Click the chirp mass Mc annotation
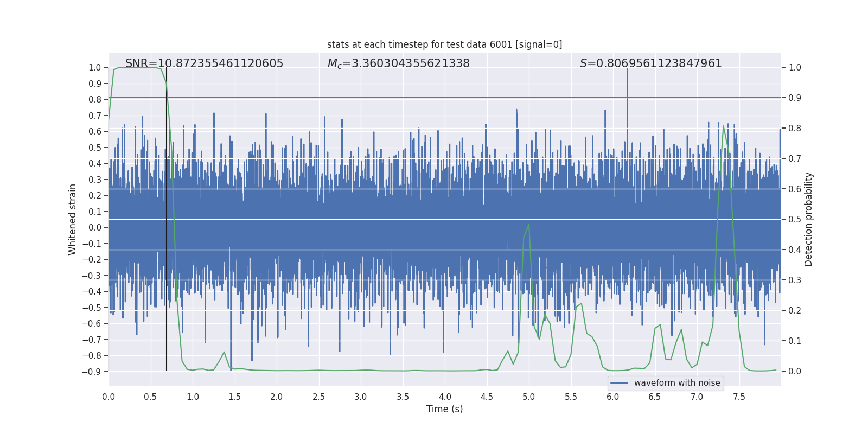 point(398,63)
